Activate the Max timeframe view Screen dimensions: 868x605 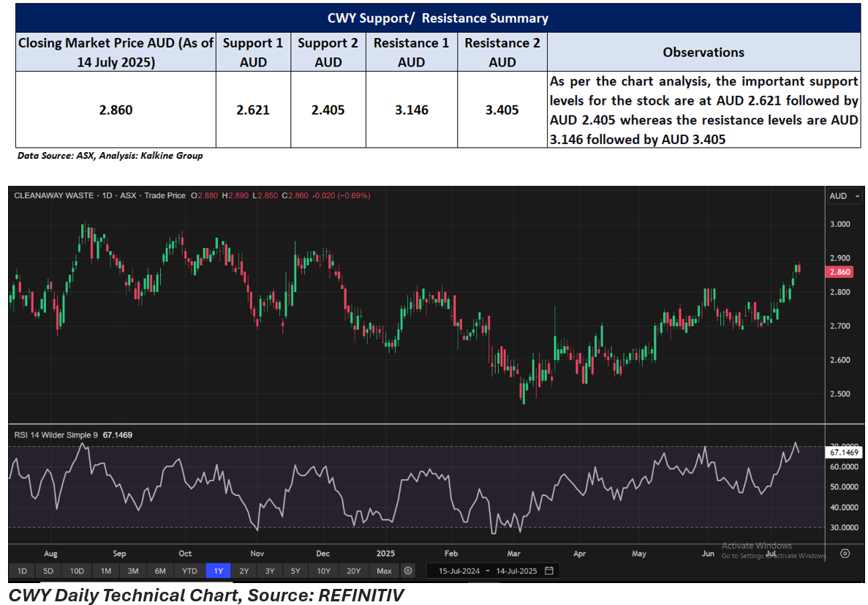[384, 571]
